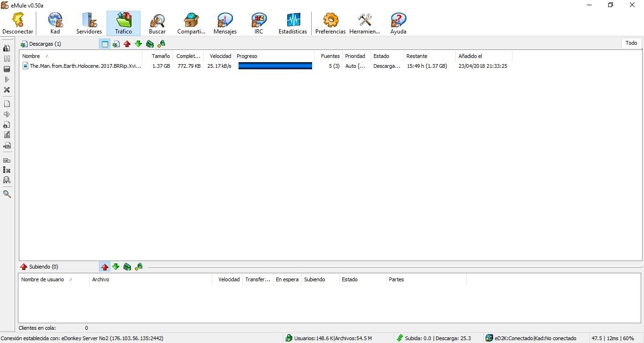
Task: Click the stop download sidebar icon
Action: [7, 69]
